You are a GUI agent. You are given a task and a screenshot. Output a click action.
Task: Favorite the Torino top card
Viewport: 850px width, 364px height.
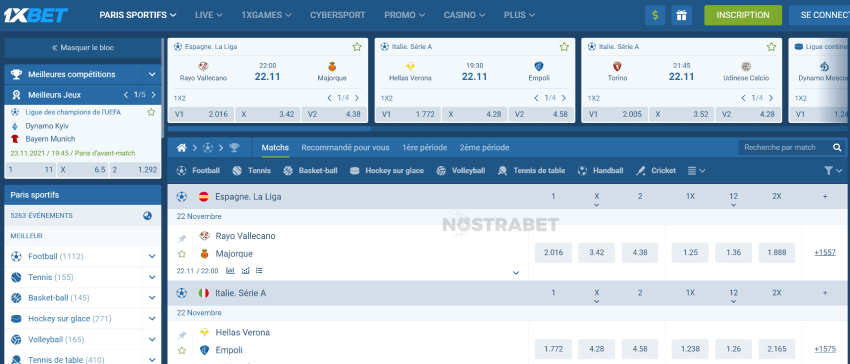(771, 47)
